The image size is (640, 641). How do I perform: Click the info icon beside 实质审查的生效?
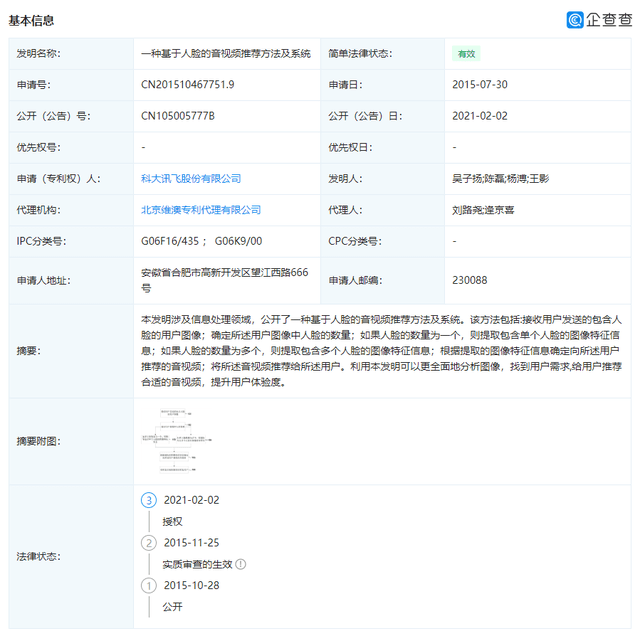pyautogui.click(x=241, y=565)
